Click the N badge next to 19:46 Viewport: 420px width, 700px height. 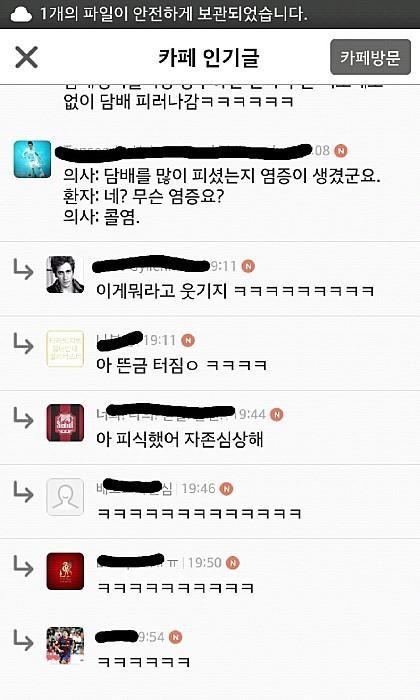[227, 488]
